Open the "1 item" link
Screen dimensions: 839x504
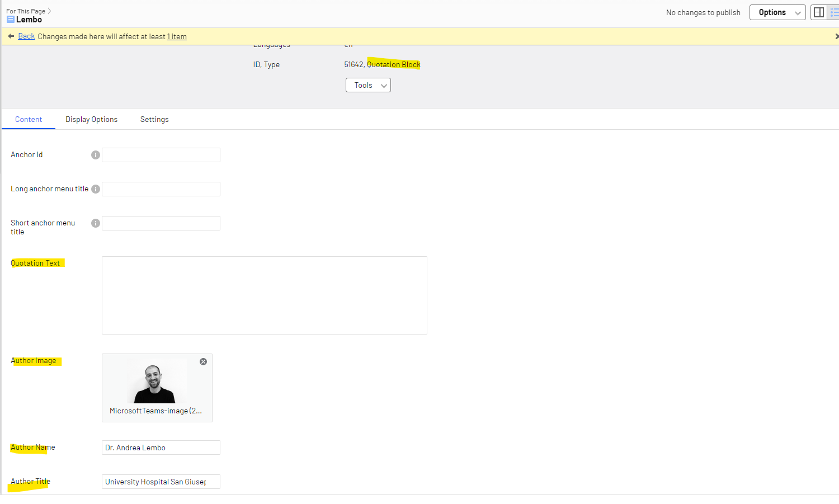[x=177, y=36]
